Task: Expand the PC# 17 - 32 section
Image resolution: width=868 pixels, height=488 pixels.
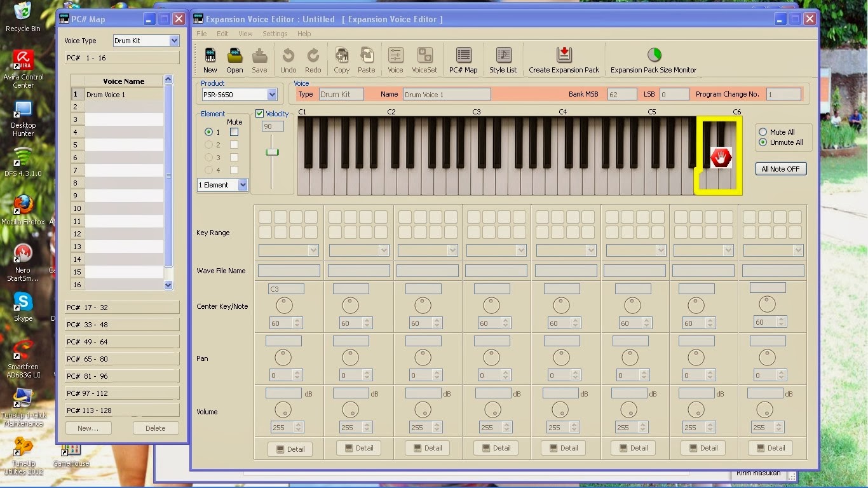Action: pyautogui.click(x=122, y=308)
